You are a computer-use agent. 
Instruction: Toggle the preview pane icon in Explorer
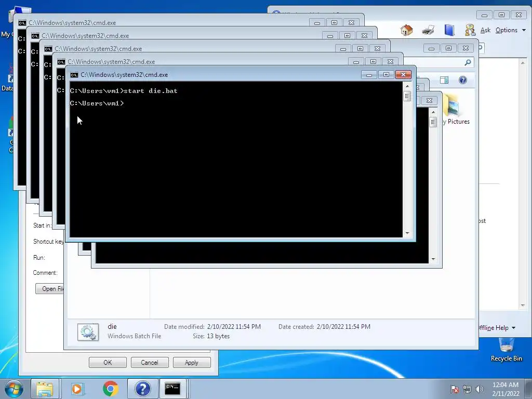pos(444,80)
